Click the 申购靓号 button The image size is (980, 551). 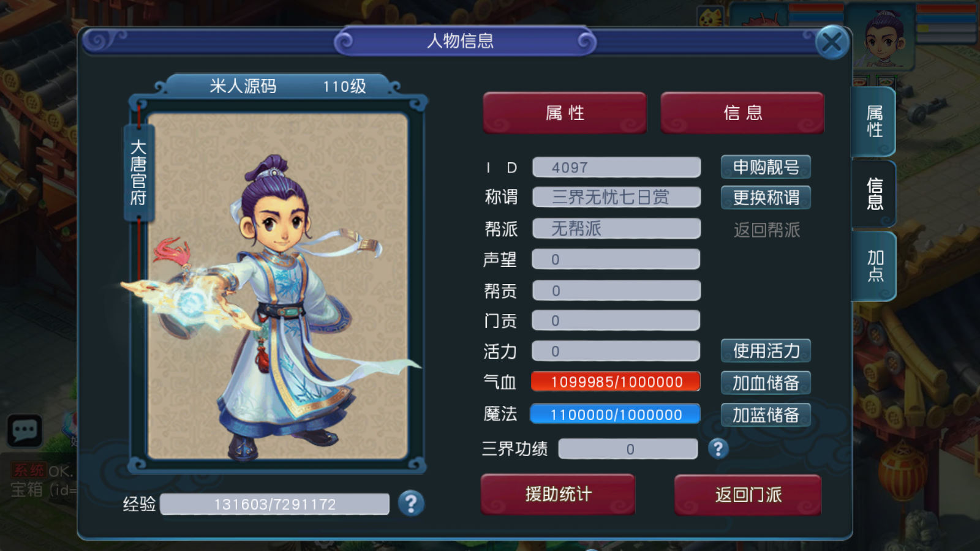pyautogui.click(x=766, y=167)
